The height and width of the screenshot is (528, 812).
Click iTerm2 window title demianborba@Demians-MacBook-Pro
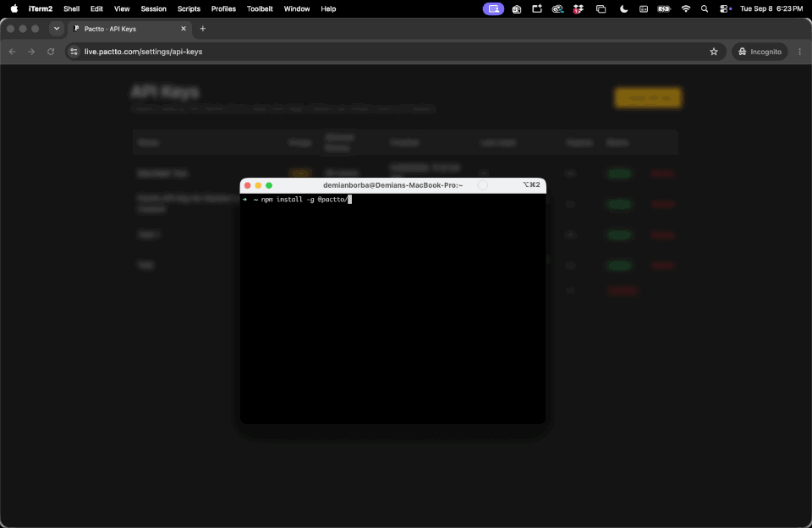click(392, 185)
